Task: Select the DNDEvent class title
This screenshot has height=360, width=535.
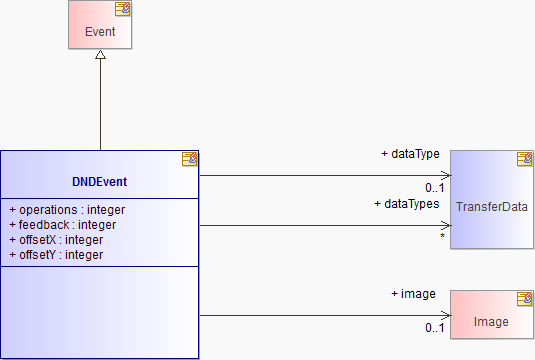Action: pos(100,182)
